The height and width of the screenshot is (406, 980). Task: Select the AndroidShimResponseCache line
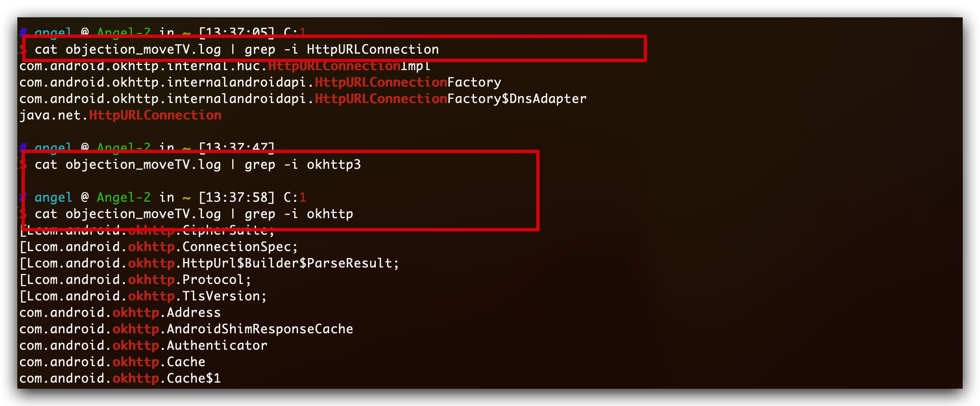click(x=186, y=329)
